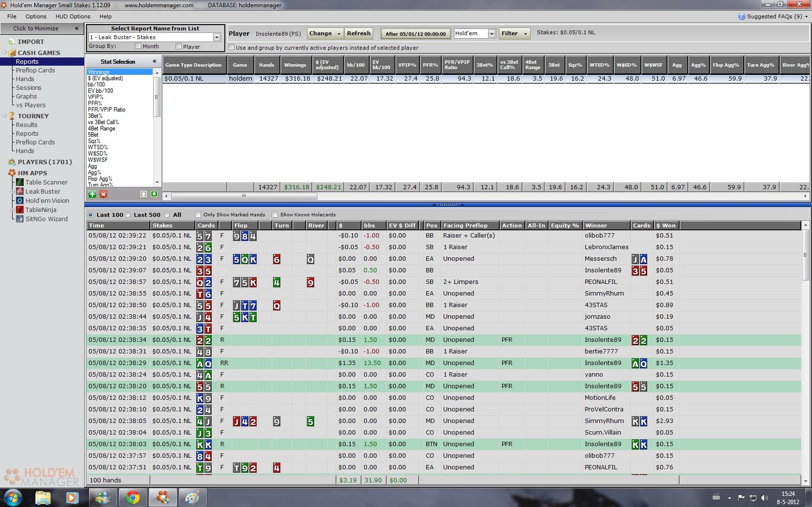Screen dimensions: 812x507
Task: Open vs Players under Cash Games
Action: pos(30,105)
